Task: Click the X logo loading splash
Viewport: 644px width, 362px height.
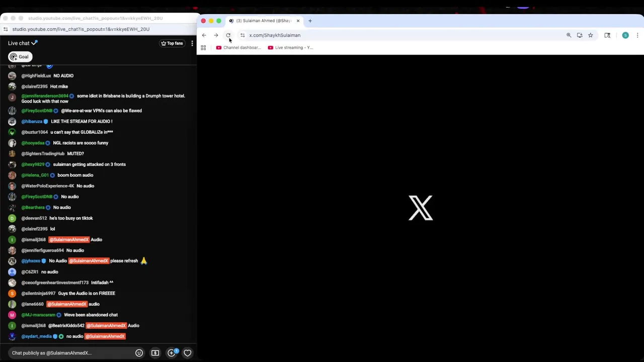Action: coord(421,208)
